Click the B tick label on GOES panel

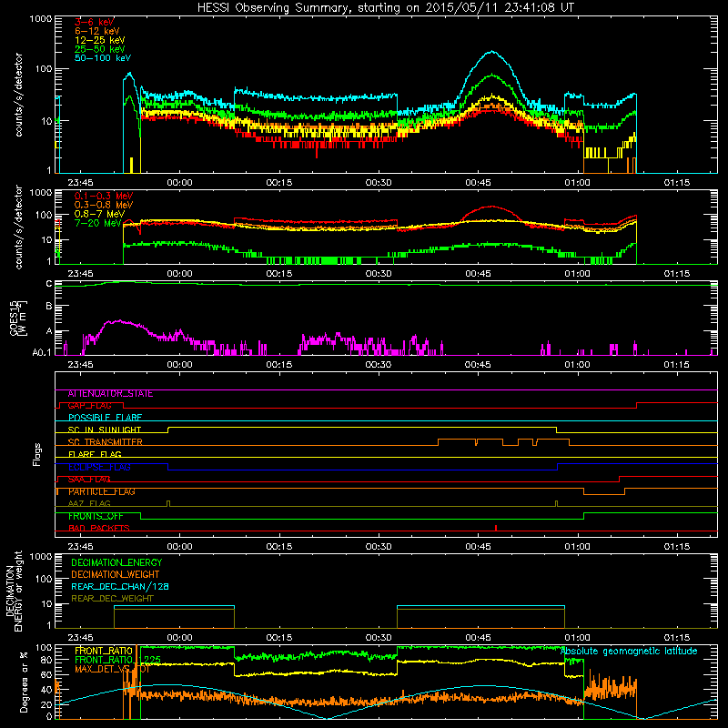coord(49,306)
